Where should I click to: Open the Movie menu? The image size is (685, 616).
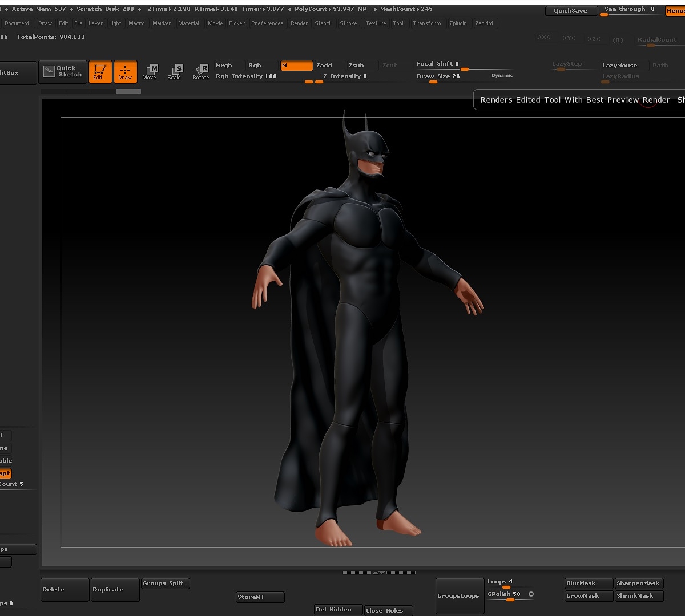tap(216, 23)
